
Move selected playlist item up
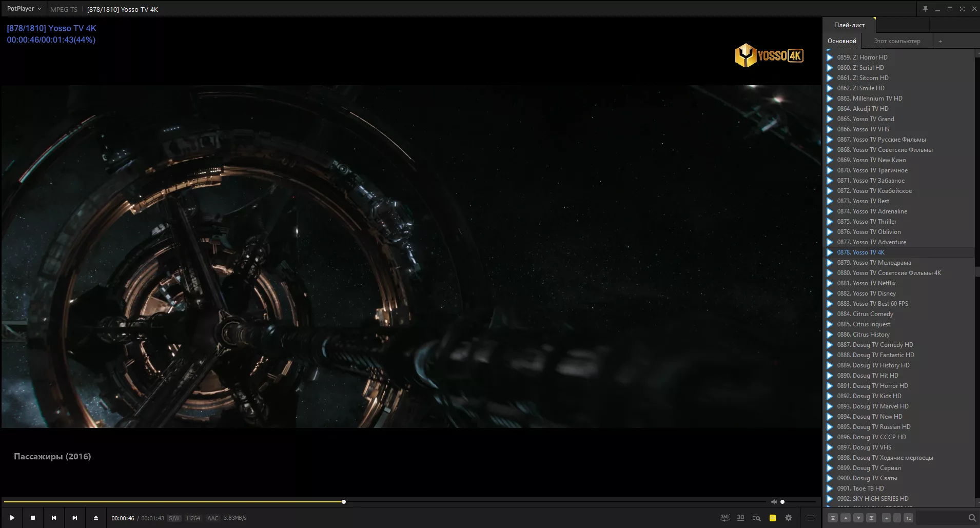click(846, 518)
